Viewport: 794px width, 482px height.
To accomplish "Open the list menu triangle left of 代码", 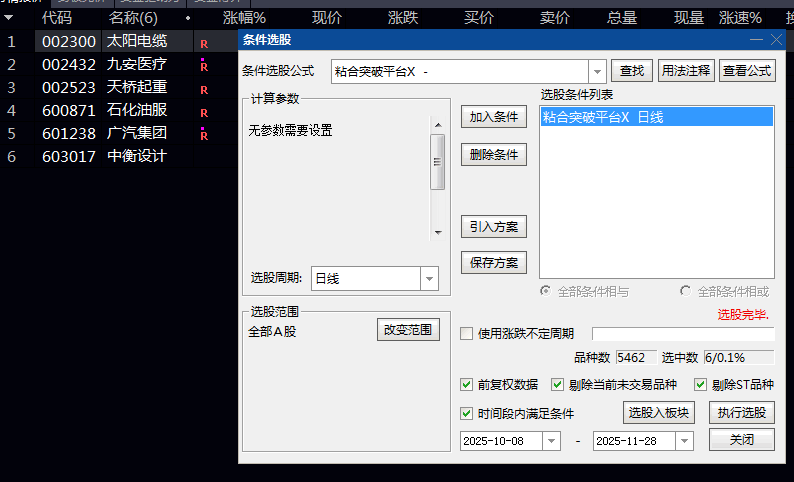I will 9,18.
